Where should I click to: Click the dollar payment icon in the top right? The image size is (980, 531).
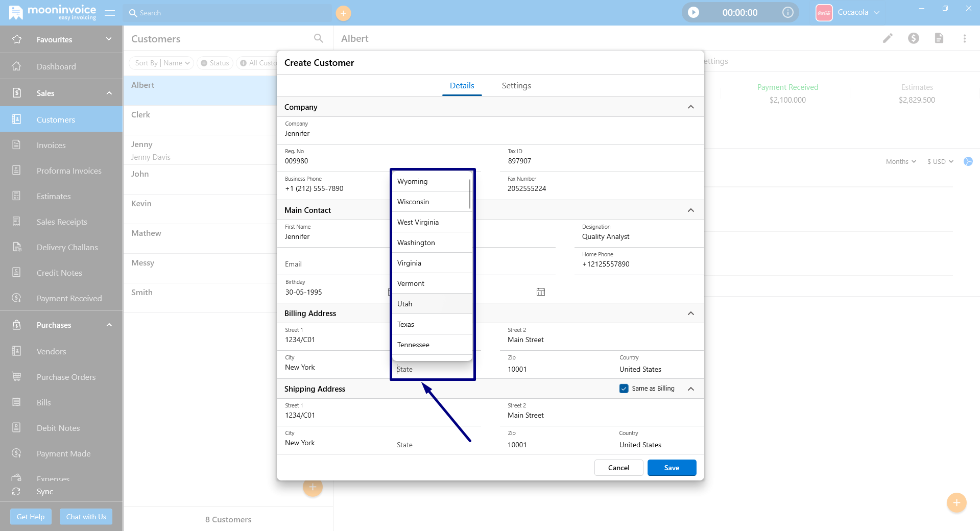914,38
